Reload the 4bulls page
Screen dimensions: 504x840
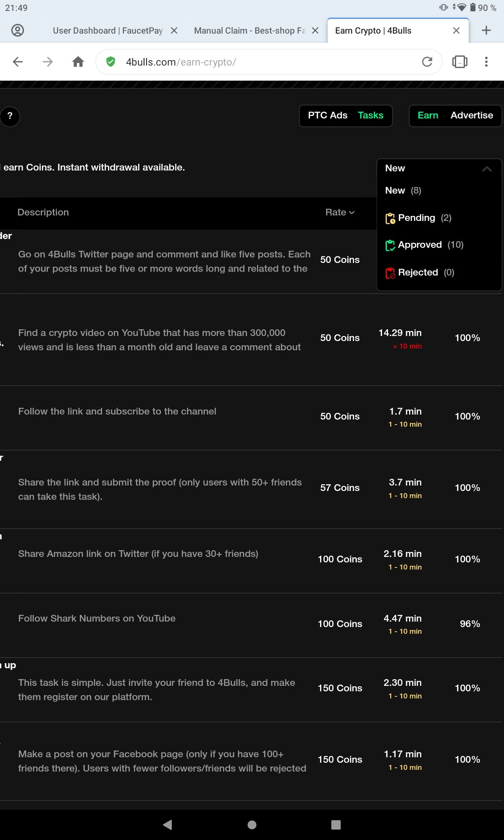[427, 62]
